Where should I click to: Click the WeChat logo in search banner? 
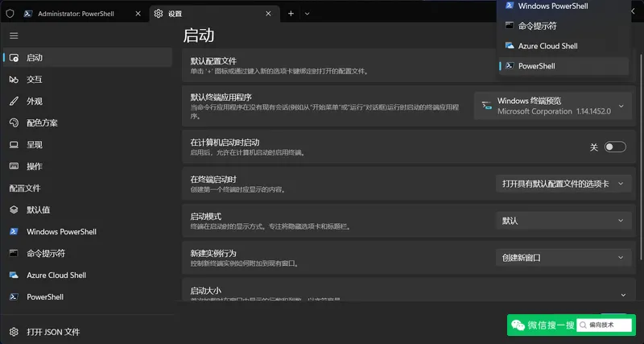[518, 325]
